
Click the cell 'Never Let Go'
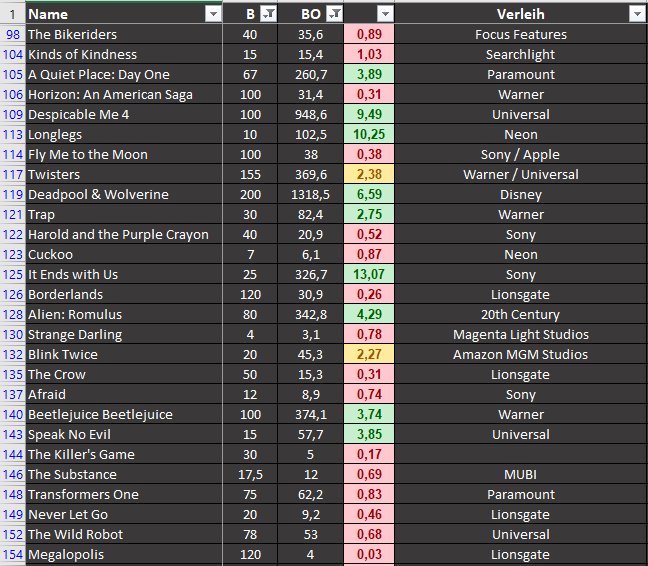[x=124, y=514]
